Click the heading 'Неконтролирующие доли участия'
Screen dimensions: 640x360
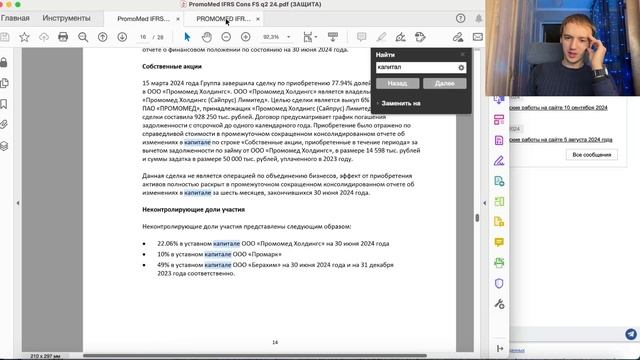point(193,209)
